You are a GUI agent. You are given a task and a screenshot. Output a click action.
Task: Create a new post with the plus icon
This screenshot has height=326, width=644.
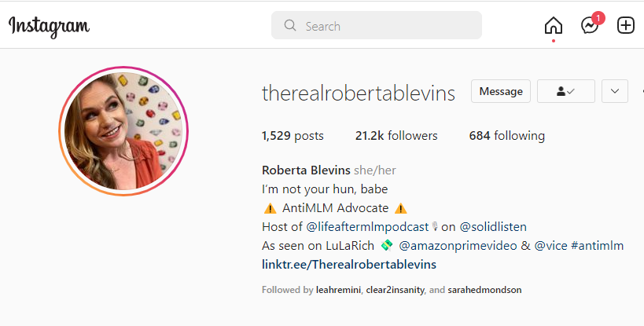pos(625,26)
